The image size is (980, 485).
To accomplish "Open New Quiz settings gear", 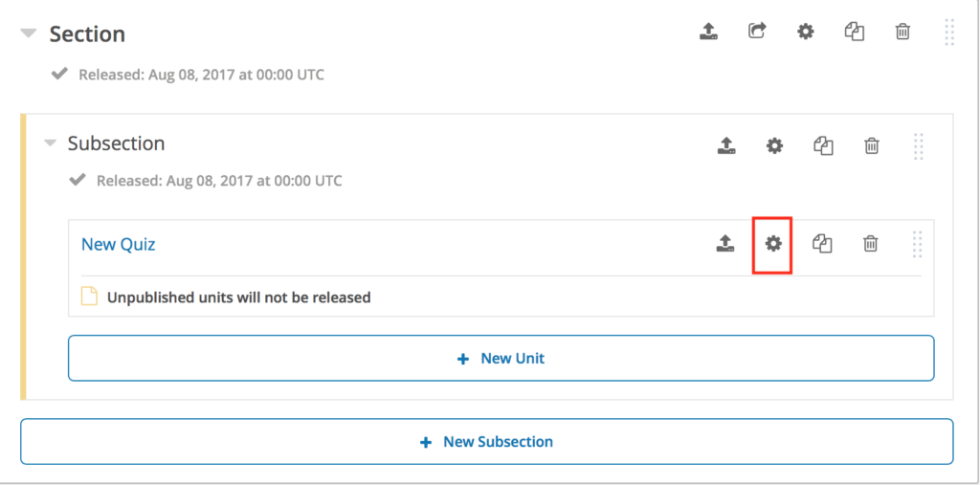I will coord(773,244).
